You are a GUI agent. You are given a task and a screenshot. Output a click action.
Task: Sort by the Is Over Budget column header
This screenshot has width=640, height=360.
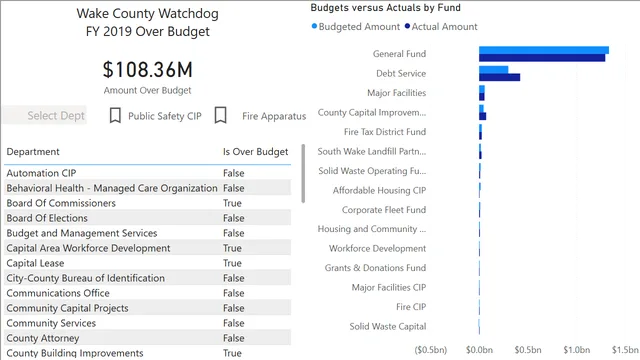coord(256,152)
